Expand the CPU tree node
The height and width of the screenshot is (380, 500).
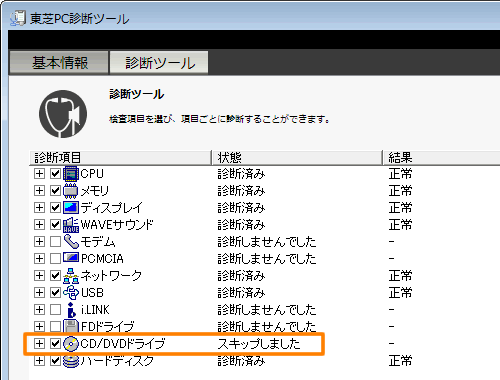39,174
